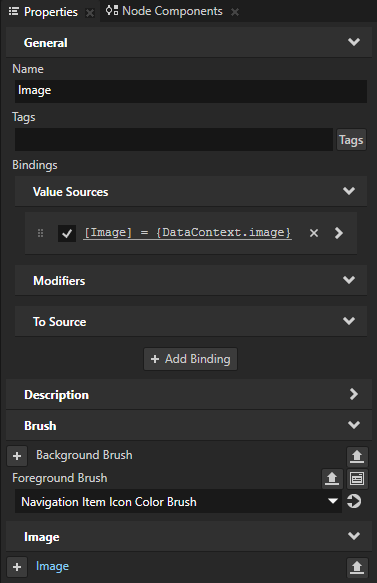Switch to the Properties tab
This screenshot has width=377, height=583.
point(51,12)
